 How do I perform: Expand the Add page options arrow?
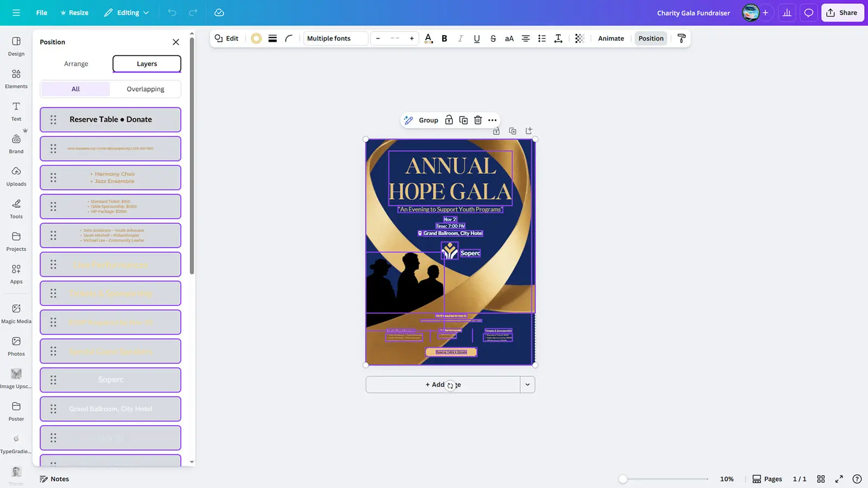527,385
